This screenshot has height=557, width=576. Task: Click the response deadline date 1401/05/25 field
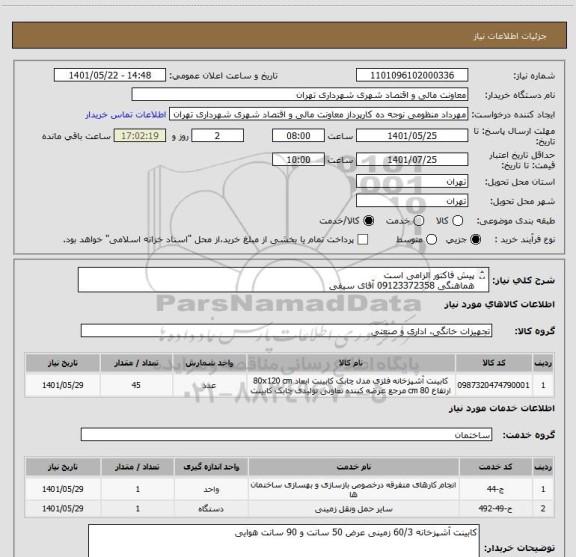pos(412,136)
